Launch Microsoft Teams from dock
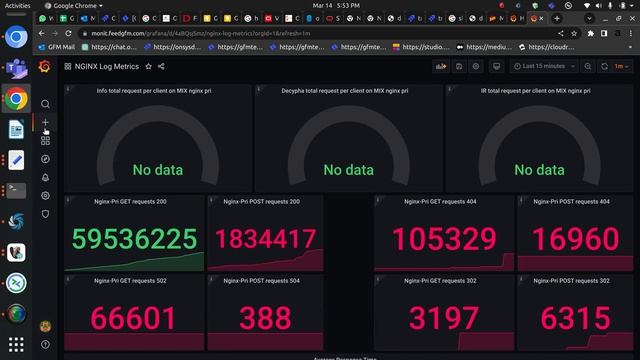The image size is (640, 360). point(16,68)
